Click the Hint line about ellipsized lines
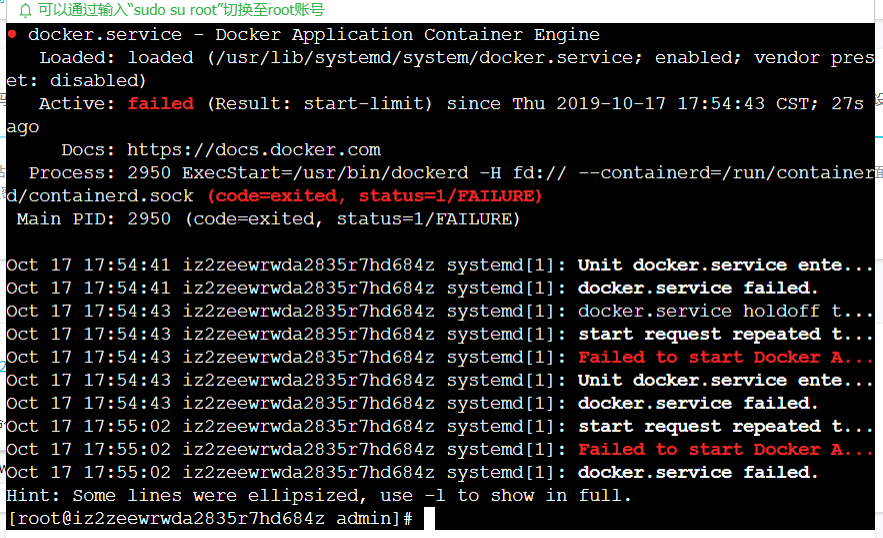883x538 pixels. (x=319, y=496)
